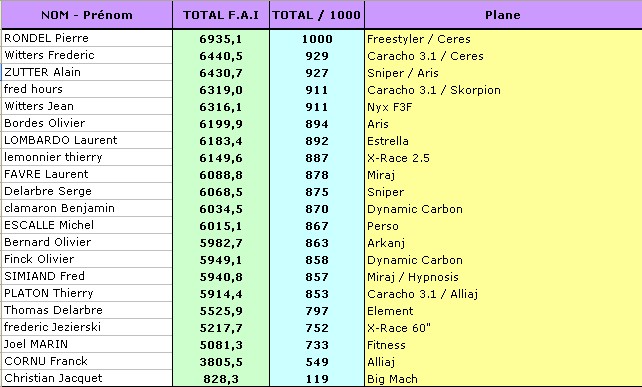Click the TOTAL F.A.I column header
The image size is (642, 387).
[221, 15]
